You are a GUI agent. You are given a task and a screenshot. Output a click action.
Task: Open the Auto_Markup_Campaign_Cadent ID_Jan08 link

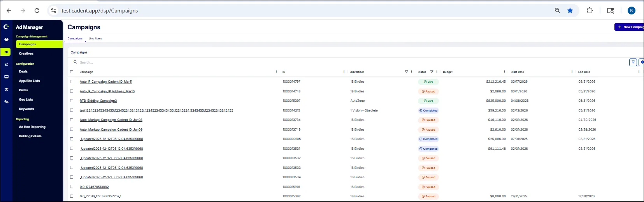click(111, 120)
